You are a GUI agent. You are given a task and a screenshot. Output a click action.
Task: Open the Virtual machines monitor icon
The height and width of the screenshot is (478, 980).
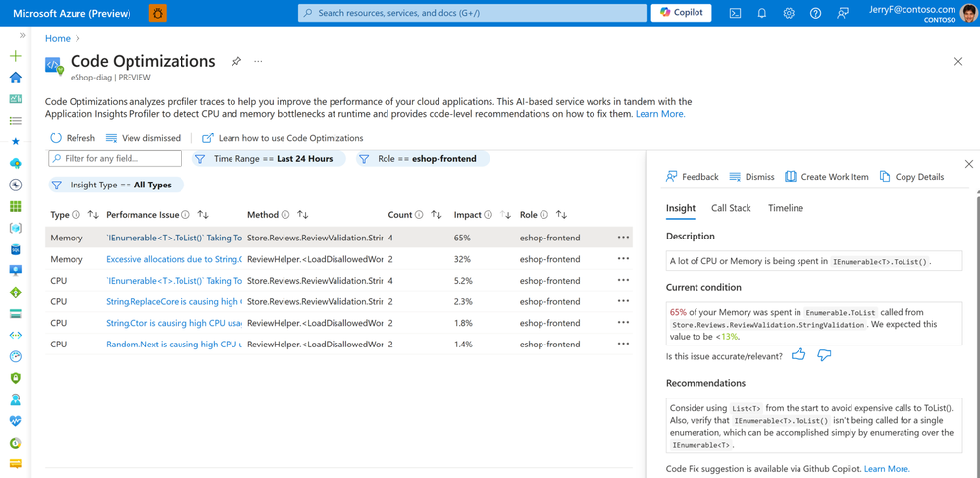(16, 271)
